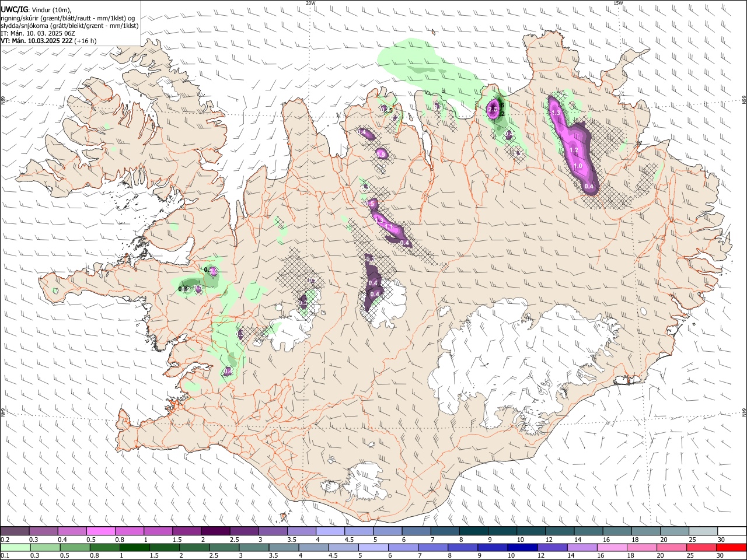
Task: Pick lower-row swatch between 0.3 and 0.5
Action: 45,547
